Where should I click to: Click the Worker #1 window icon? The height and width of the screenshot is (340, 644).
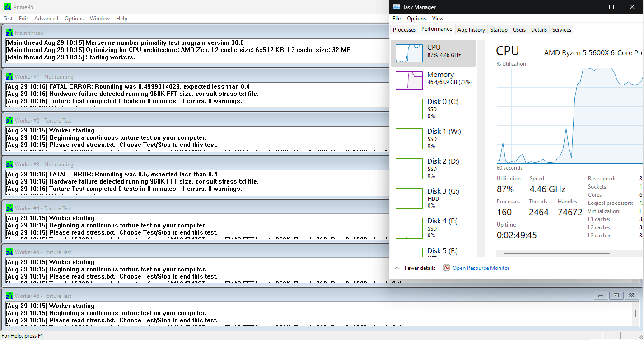(9, 76)
